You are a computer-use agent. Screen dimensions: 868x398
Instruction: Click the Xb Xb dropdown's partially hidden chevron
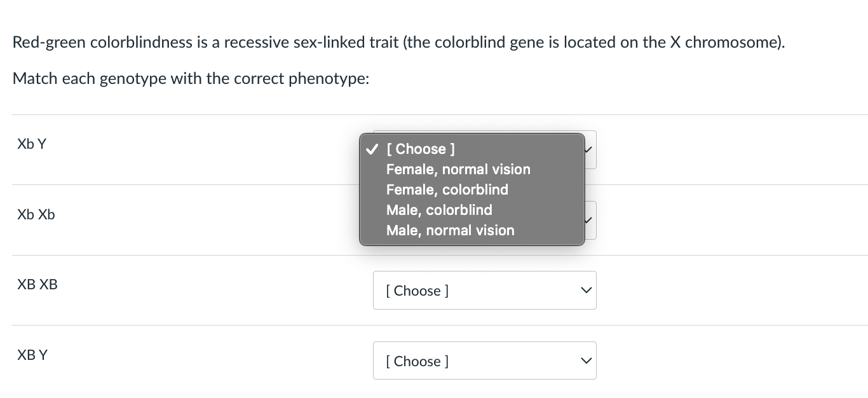click(590, 221)
